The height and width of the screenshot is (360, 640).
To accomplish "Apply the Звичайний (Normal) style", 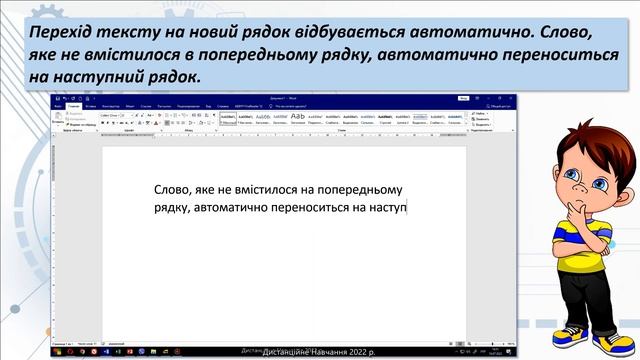I will pos(228,118).
